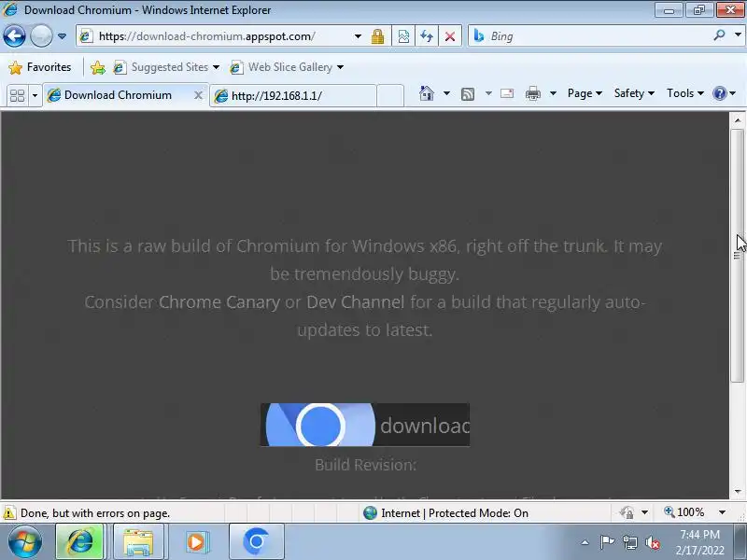Click the Action Center flag icon
This screenshot has width=747, height=560.
click(x=607, y=542)
